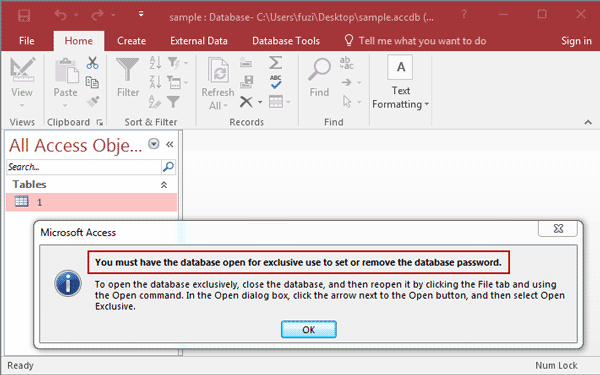The image size is (600, 375).
Task: Click the Redo arrow icon
Action: (x=98, y=15)
